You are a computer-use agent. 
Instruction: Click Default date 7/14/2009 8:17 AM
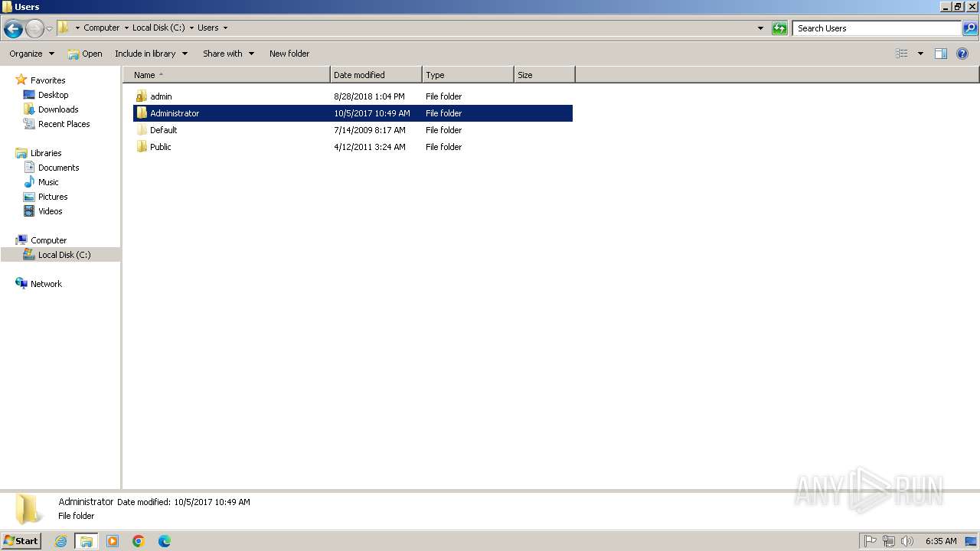pos(370,130)
